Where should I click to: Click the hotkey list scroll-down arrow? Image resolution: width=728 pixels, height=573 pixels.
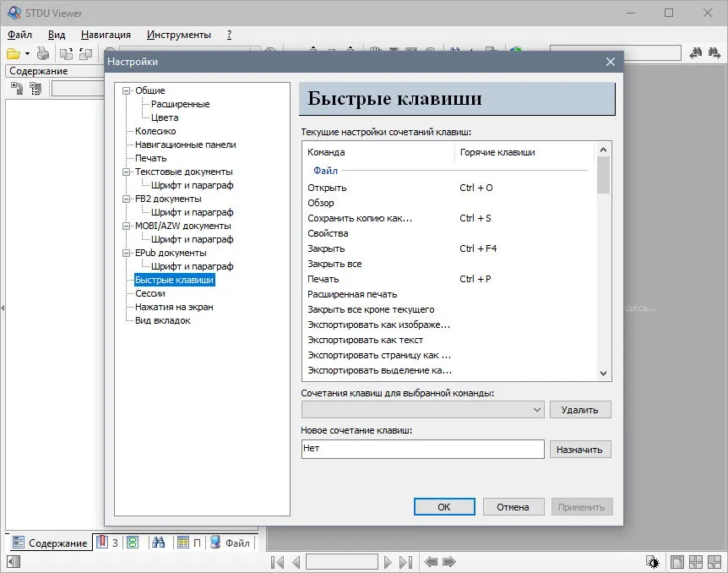(603, 373)
